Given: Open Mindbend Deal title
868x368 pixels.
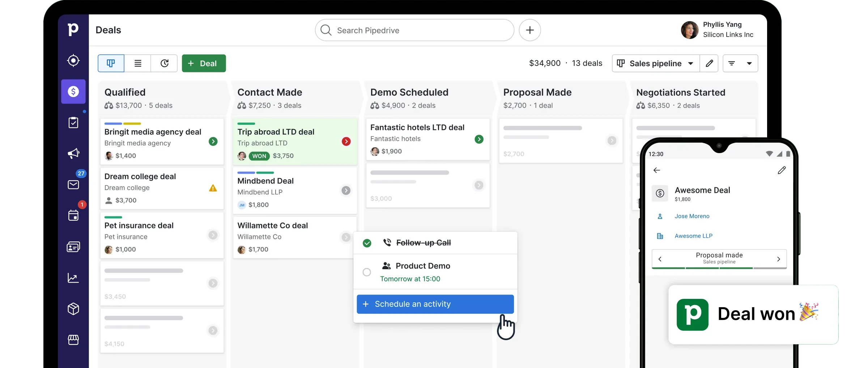Looking at the screenshot, I should click(265, 181).
